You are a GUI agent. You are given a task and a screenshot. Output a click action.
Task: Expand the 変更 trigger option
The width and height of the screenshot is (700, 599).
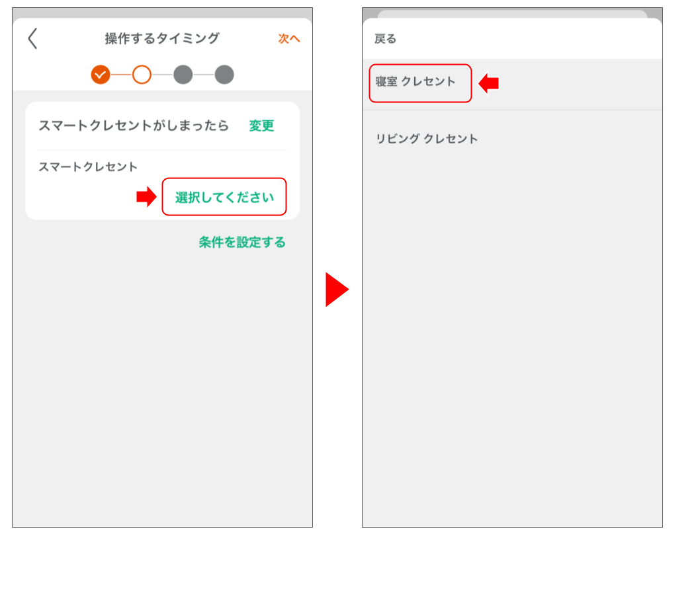(261, 126)
